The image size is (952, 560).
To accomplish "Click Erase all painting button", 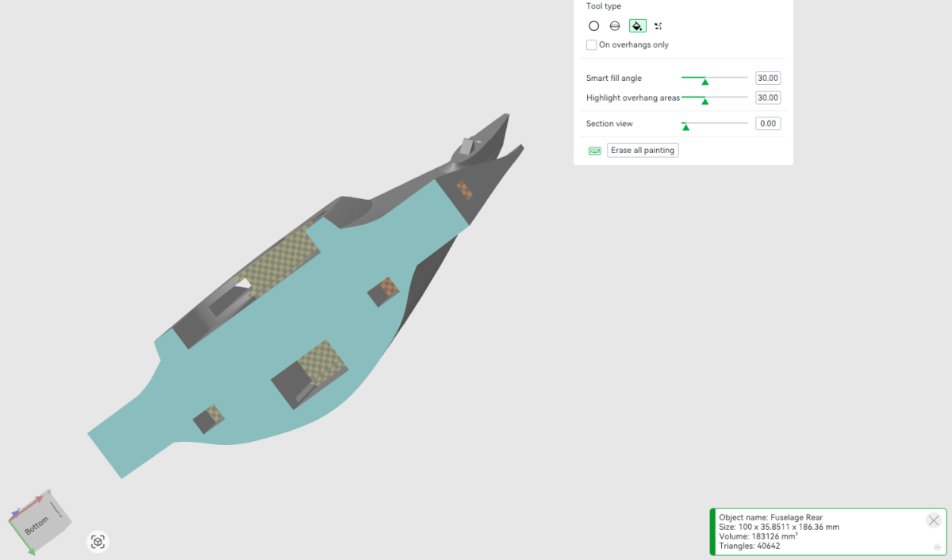I will coord(643,151).
